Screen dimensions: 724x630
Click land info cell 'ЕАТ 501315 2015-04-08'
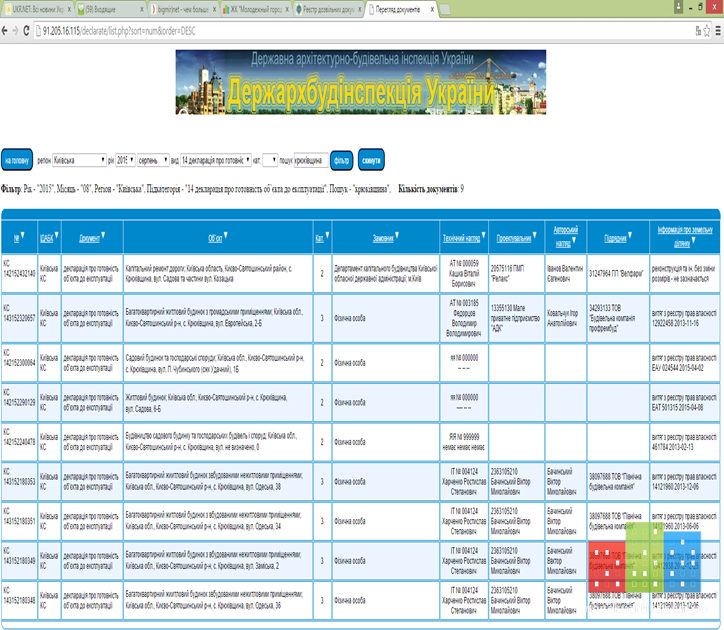[685, 403]
